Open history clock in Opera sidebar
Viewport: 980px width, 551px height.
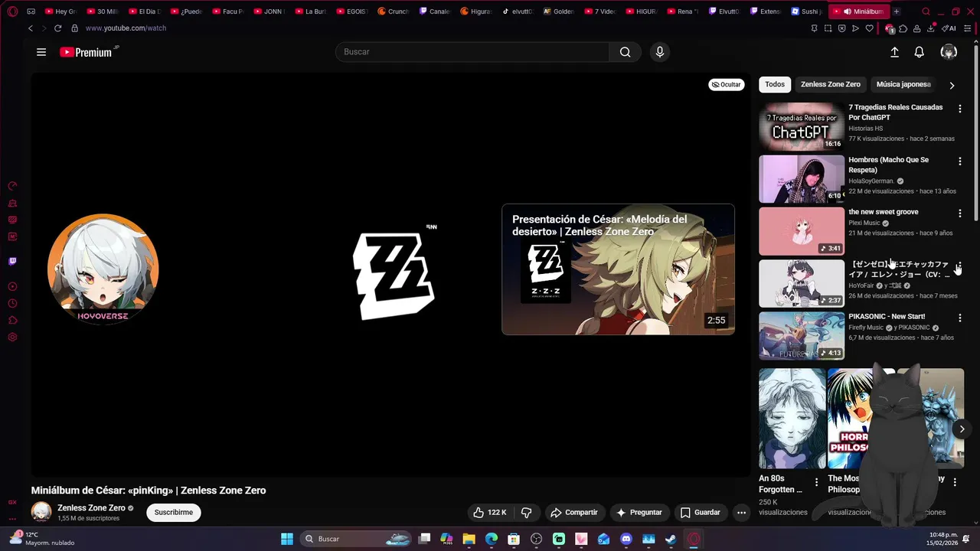coord(12,303)
